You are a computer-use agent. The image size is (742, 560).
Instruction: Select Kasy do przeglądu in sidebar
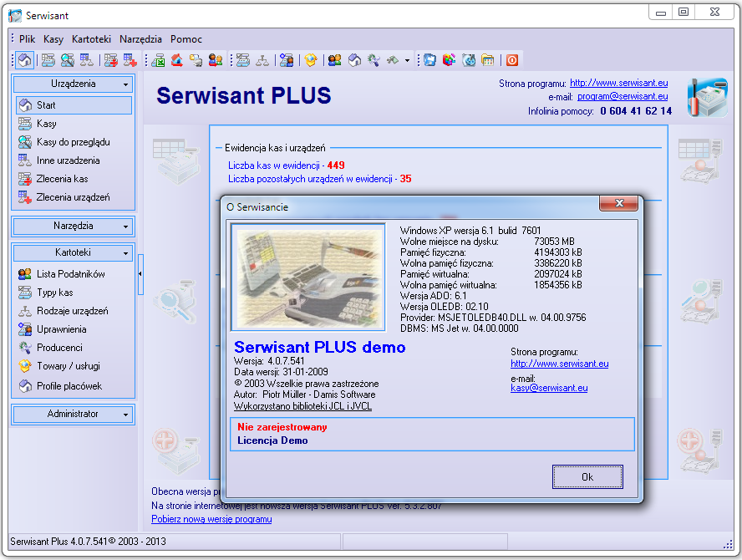click(x=74, y=142)
